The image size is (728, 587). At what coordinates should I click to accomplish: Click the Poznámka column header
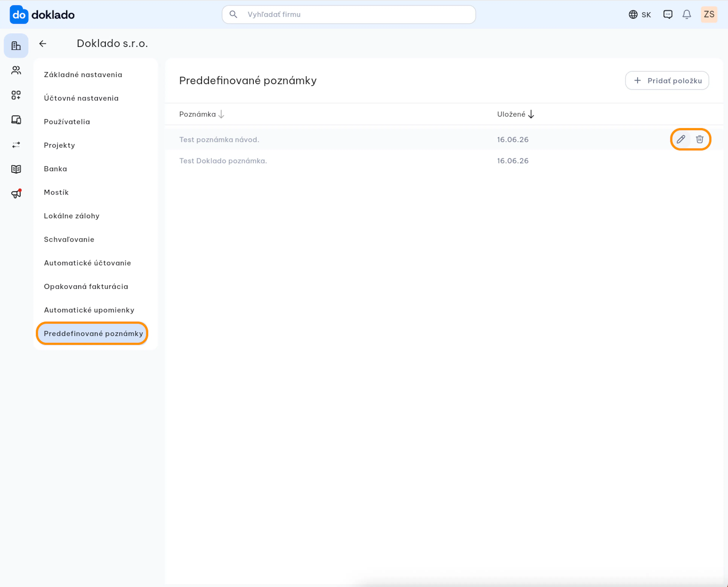[198, 114]
